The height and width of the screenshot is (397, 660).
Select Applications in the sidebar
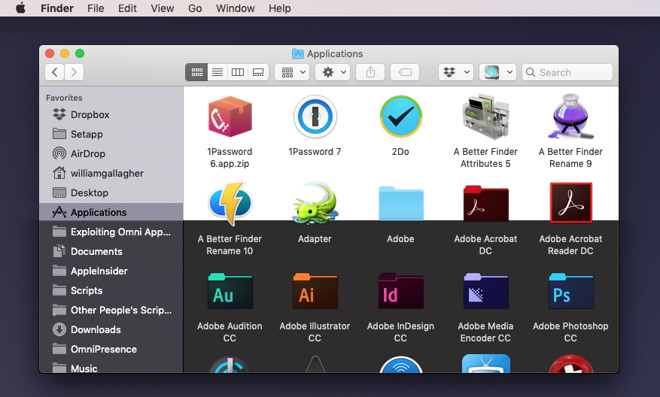[x=111, y=212]
